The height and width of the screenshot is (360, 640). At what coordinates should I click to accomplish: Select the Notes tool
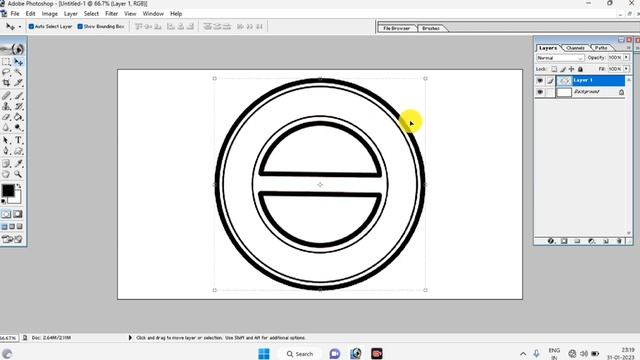pos(6,164)
